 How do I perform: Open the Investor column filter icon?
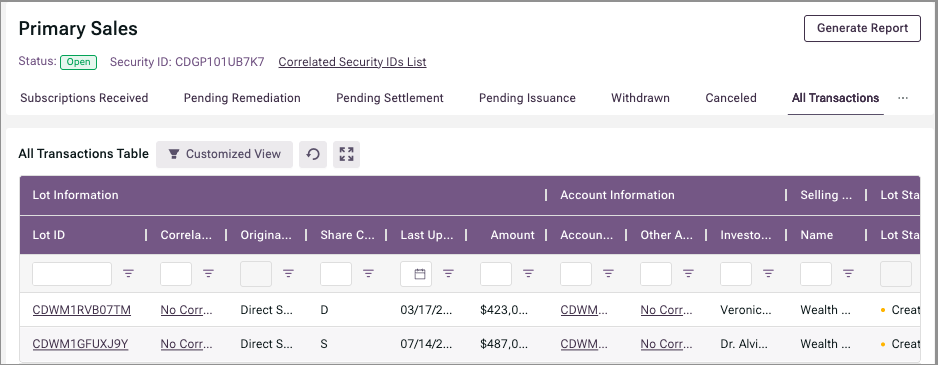(x=768, y=274)
